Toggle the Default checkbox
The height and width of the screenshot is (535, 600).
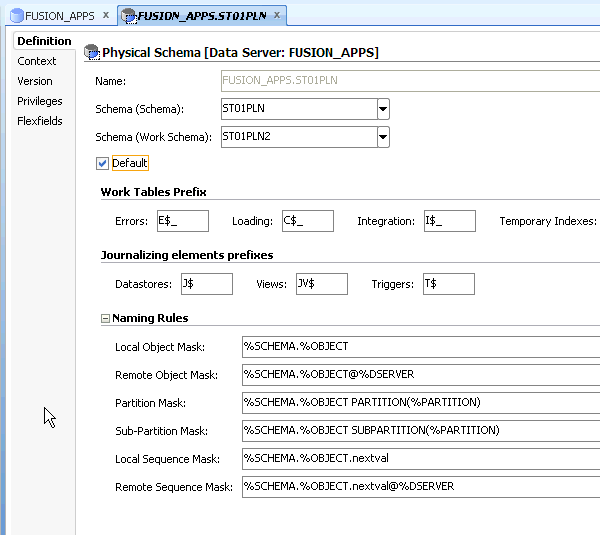tap(103, 163)
